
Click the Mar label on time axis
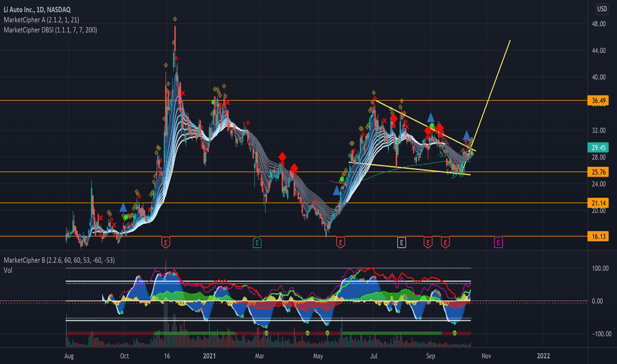coord(260,356)
